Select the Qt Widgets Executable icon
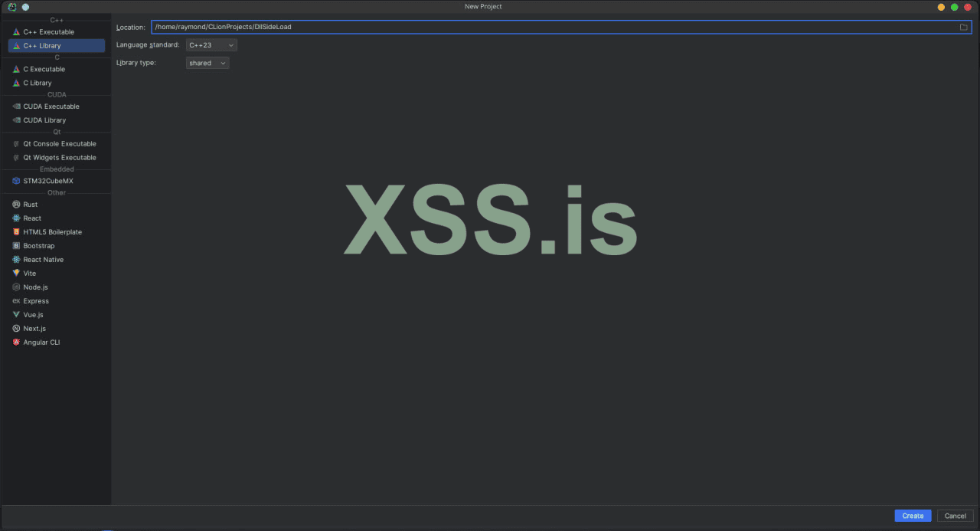The width and height of the screenshot is (980, 531). (16, 158)
